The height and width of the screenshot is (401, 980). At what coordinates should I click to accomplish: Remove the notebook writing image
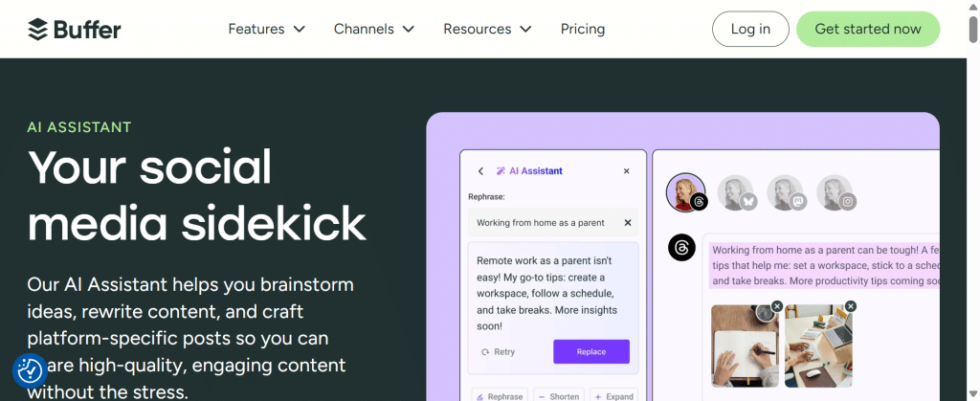[777, 306]
